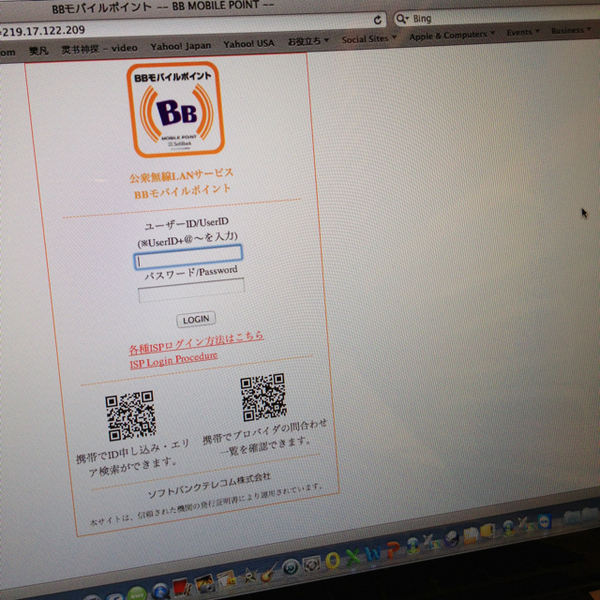Viewport: 600px width, 600px height.
Task: Launch GarageBand guitar icon in dock
Action: [269, 572]
